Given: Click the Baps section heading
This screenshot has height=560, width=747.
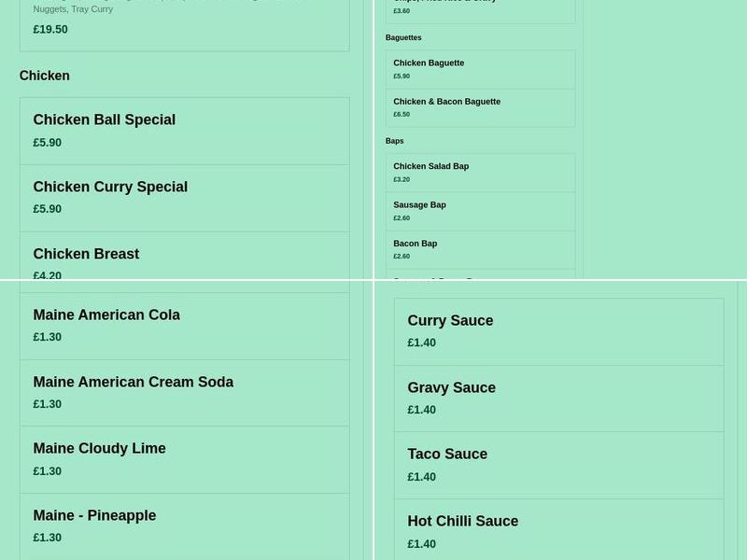Looking at the screenshot, I should pos(394,140).
